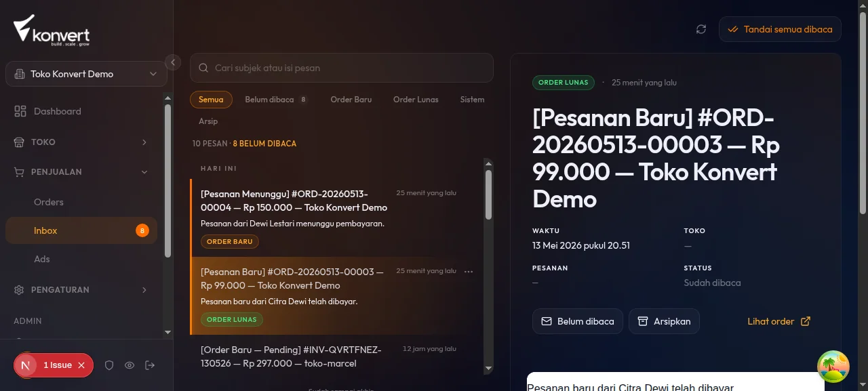Click the search magnifier icon

click(x=203, y=68)
